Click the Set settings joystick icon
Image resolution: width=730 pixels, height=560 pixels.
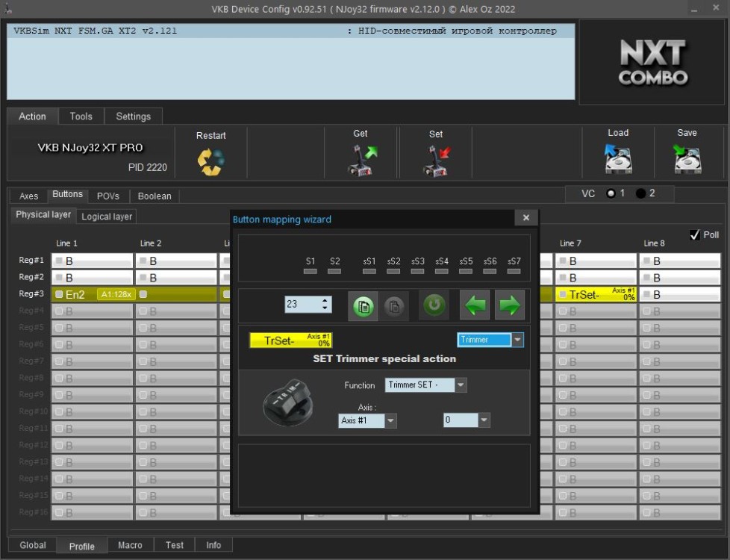[x=435, y=161]
